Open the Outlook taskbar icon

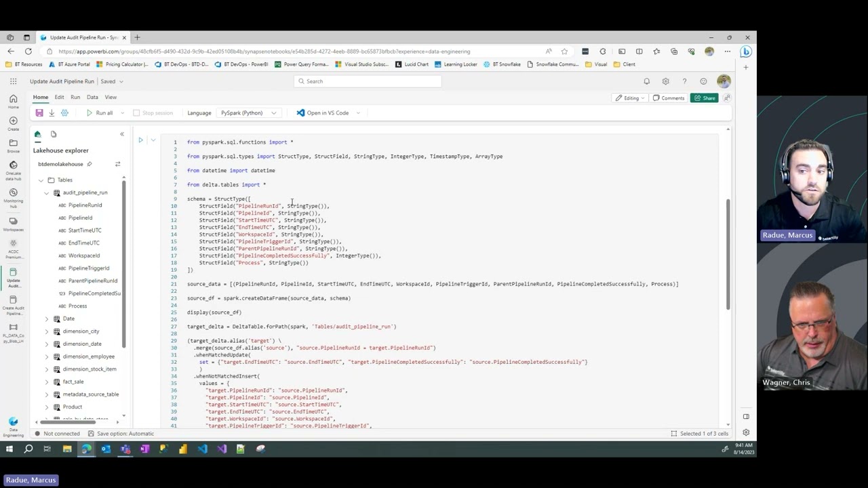pyautogui.click(x=106, y=449)
